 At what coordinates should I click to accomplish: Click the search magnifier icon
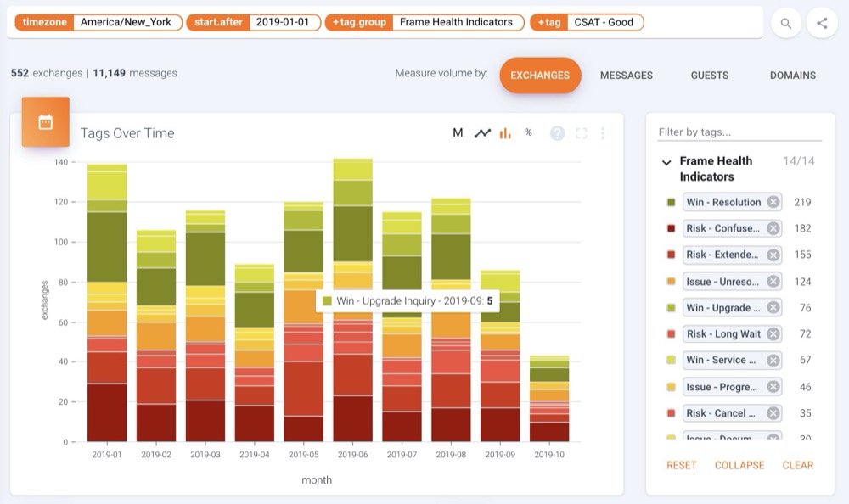[786, 23]
